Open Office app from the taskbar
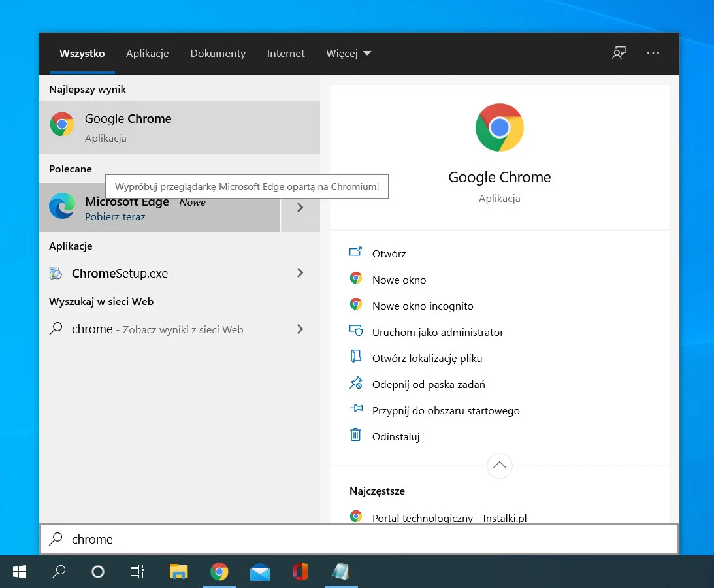The height and width of the screenshot is (588, 714). click(300, 572)
